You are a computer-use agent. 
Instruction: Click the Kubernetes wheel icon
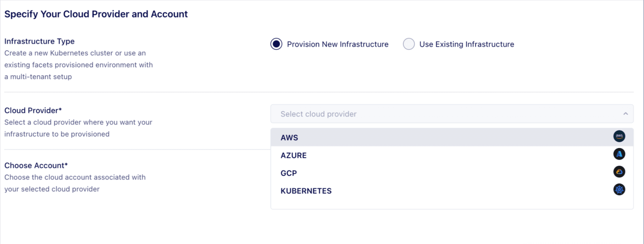pos(619,190)
